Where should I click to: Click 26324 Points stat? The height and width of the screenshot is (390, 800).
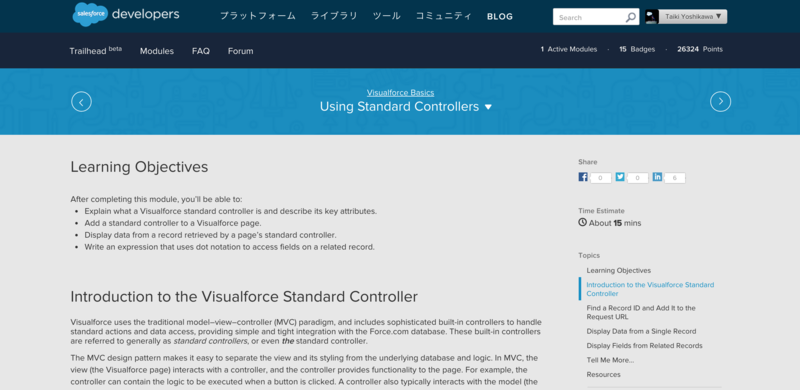pyautogui.click(x=700, y=50)
